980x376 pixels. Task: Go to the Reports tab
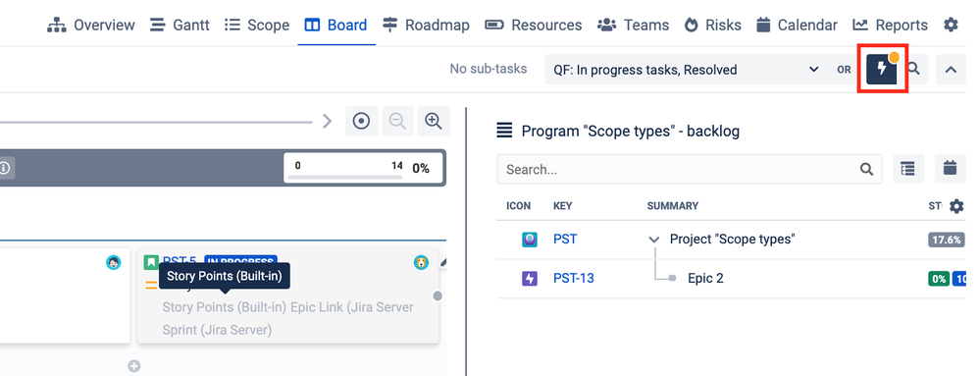tap(890, 25)
